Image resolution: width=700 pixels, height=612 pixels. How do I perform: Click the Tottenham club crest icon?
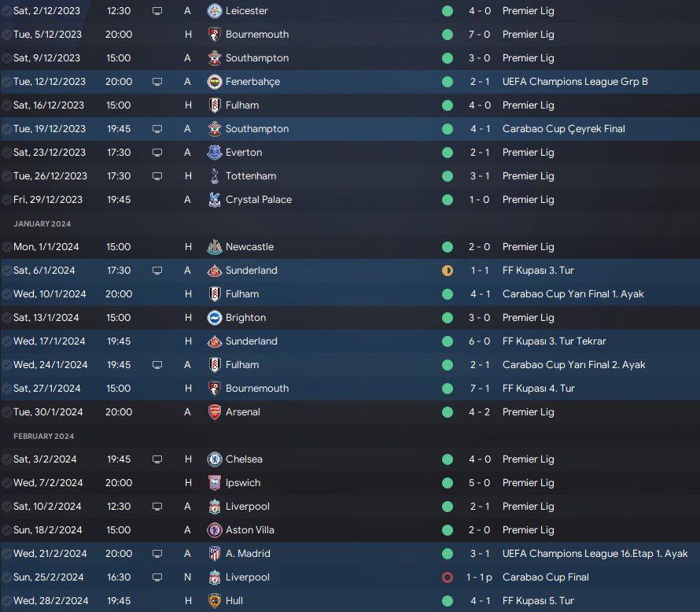(215, 176)
